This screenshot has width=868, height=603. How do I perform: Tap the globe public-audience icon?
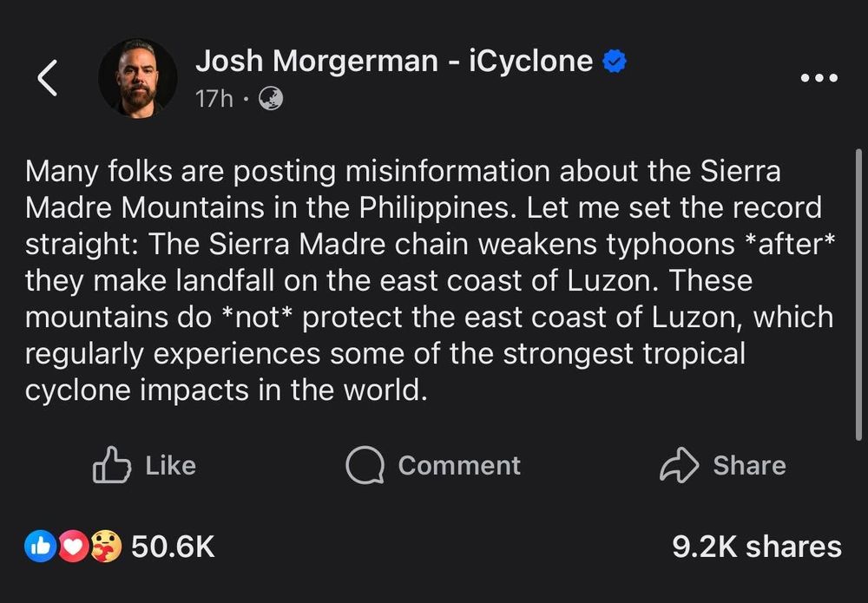[270, 100]
